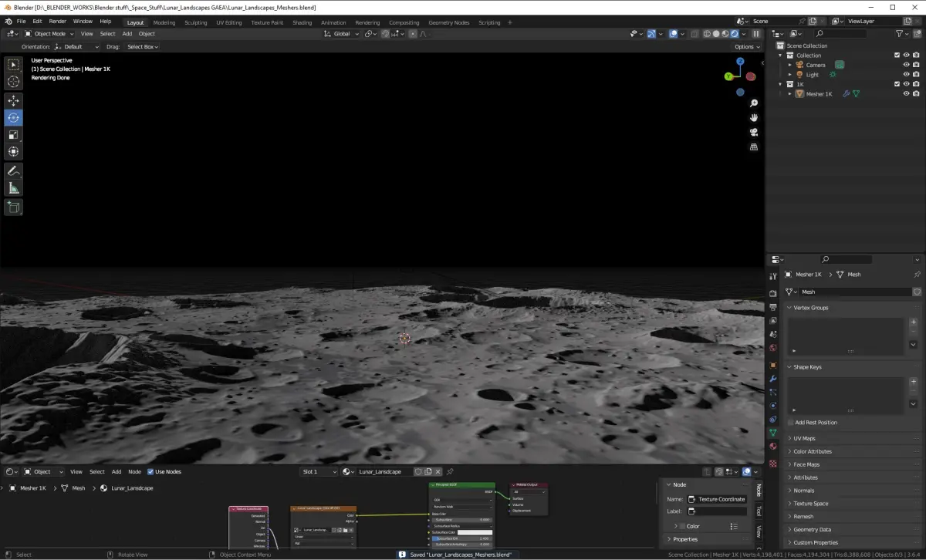
Task: Exclude Collection from view layer checkbox
Action: click(x=897, y=56)
